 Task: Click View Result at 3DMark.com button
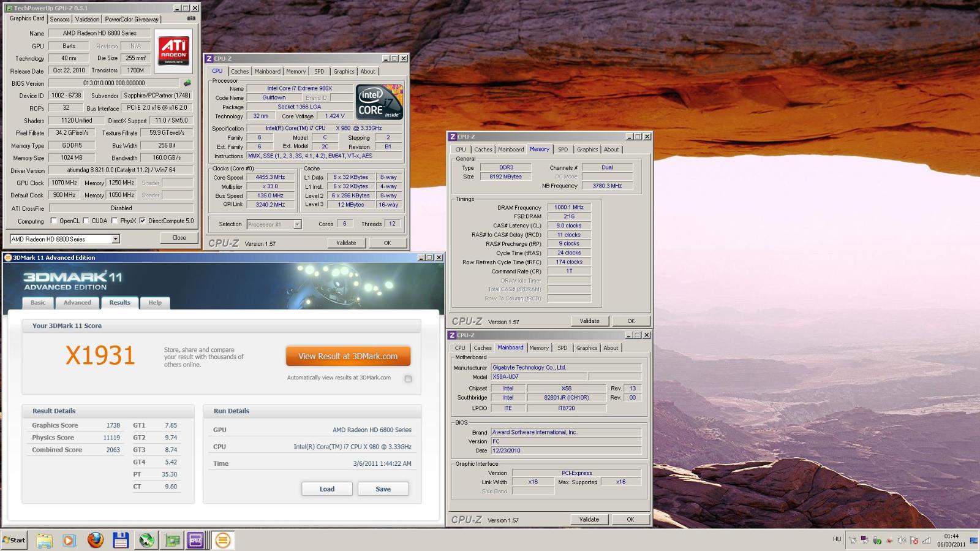[x=348, y=356]
